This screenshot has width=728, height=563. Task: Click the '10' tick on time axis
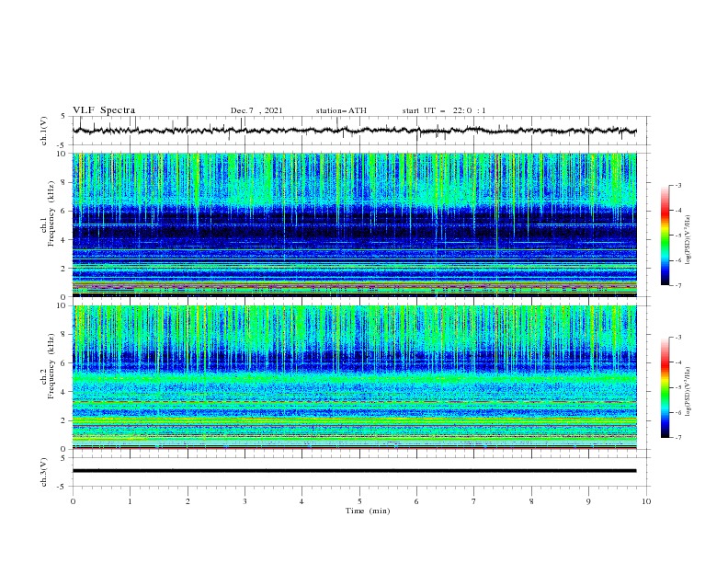tap(646, 501)
